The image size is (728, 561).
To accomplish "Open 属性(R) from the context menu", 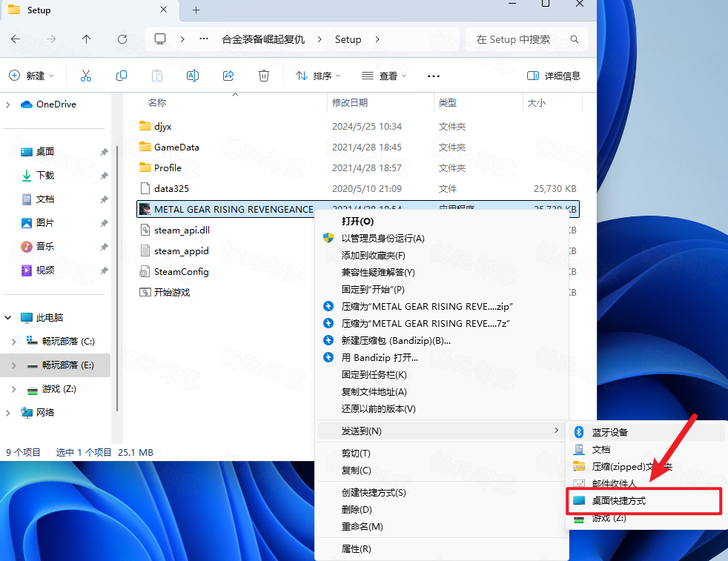I will [x=442, y=549].
